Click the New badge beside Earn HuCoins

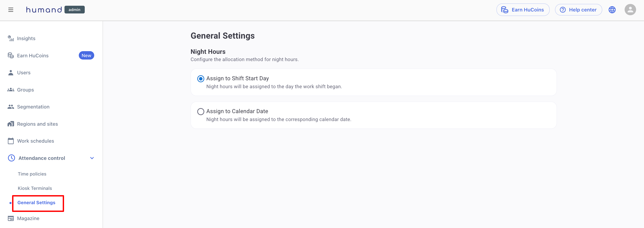(86, 56)
